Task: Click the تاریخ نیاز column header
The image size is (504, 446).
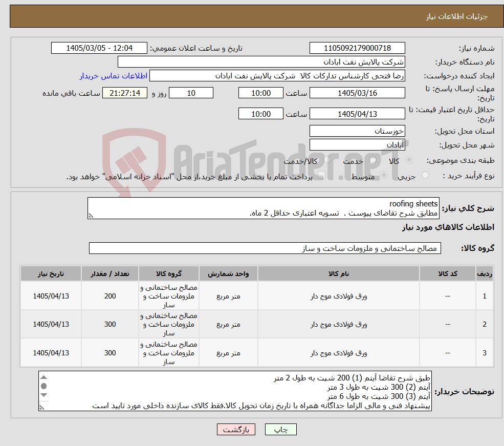Action: (x=51, y=273)
